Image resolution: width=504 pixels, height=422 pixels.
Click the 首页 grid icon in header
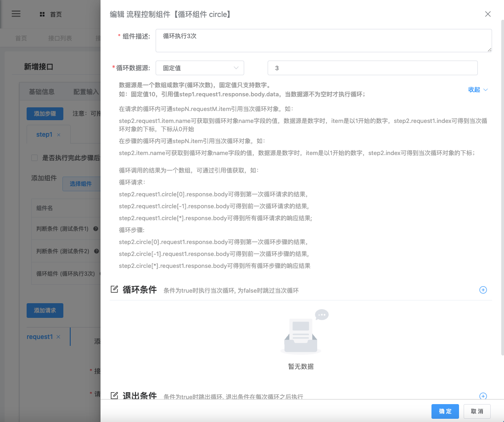point(42,15)
